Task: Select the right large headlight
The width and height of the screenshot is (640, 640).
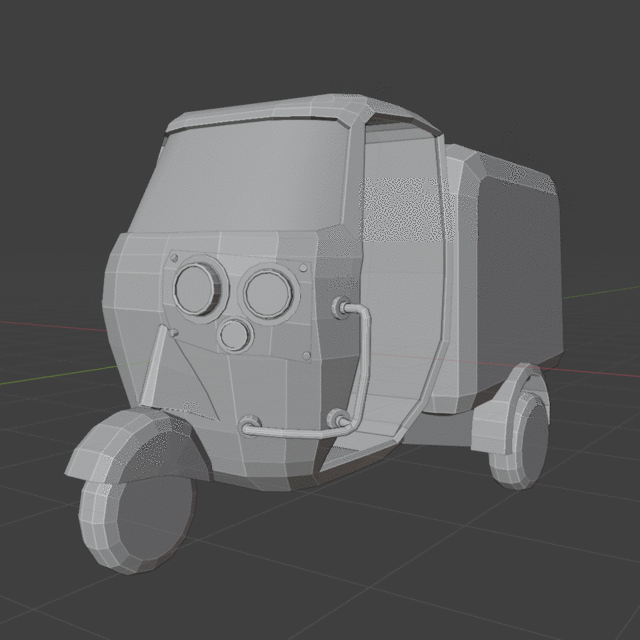Action: [267, 291]
